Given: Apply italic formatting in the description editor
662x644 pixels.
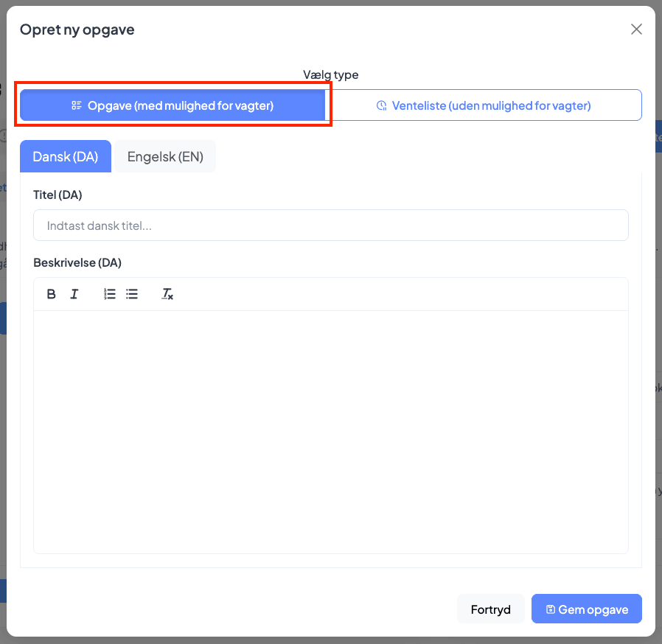Looking at the screenshot, I should point(74,293).
